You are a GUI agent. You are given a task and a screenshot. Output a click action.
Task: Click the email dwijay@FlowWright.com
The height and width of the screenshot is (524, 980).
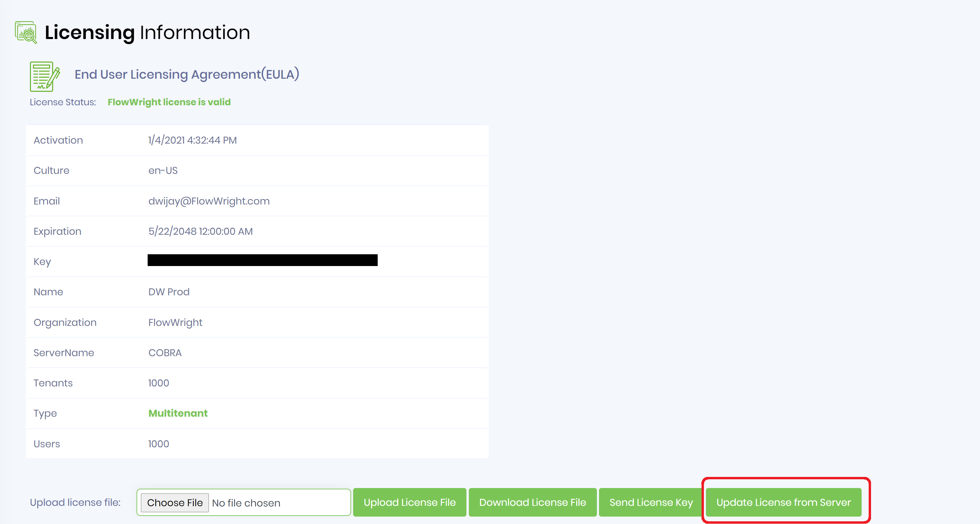[209, 201]
